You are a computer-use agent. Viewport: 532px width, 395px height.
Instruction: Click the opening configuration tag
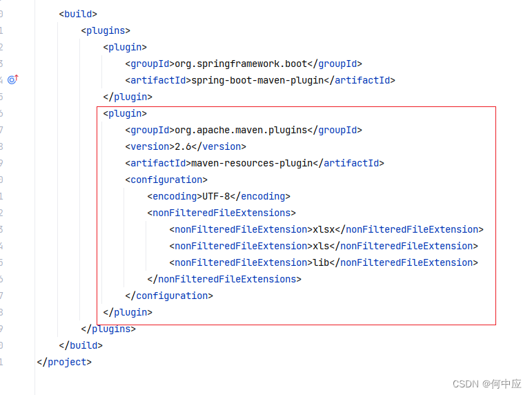[x=166, y=180]
